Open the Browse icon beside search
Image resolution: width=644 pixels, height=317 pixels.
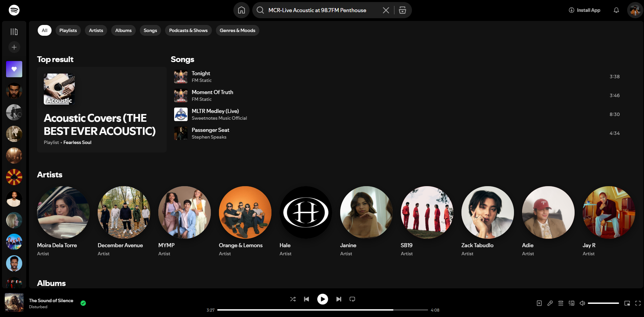coord(402,10)
